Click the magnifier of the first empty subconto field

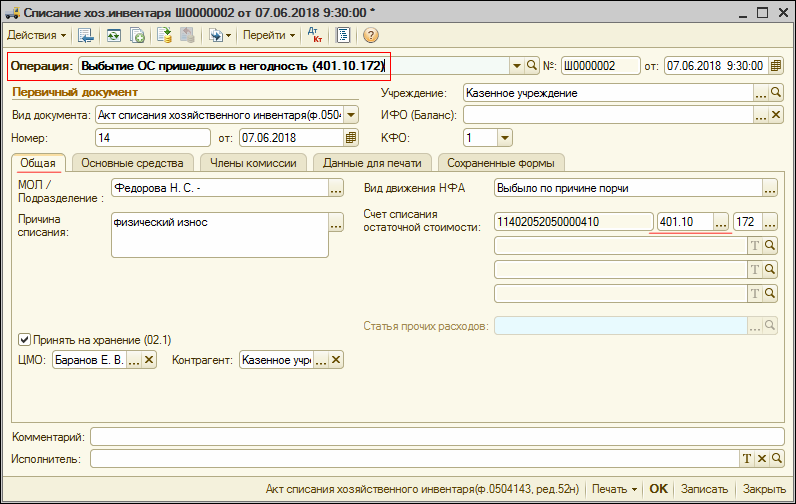[770, 246]
